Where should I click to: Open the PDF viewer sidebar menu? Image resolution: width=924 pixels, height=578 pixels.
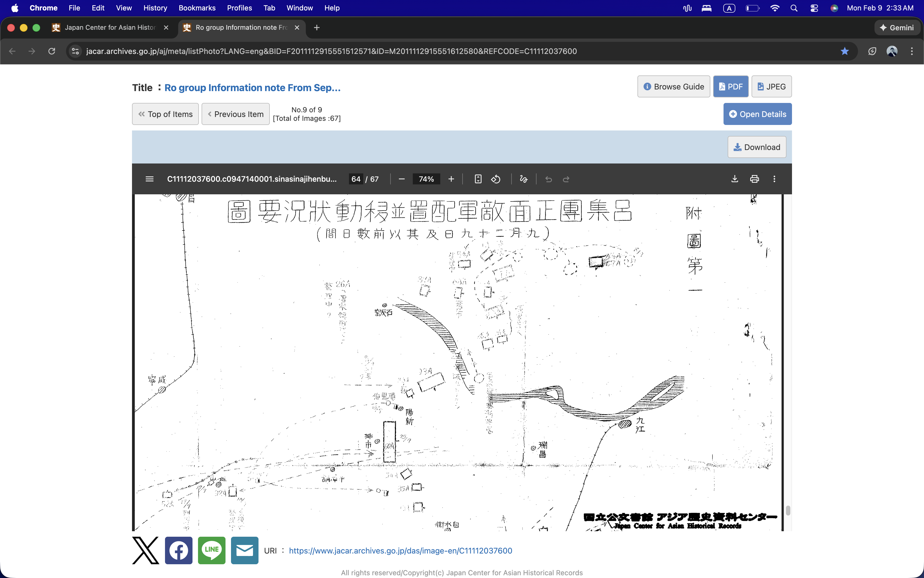tap(149, 179)
